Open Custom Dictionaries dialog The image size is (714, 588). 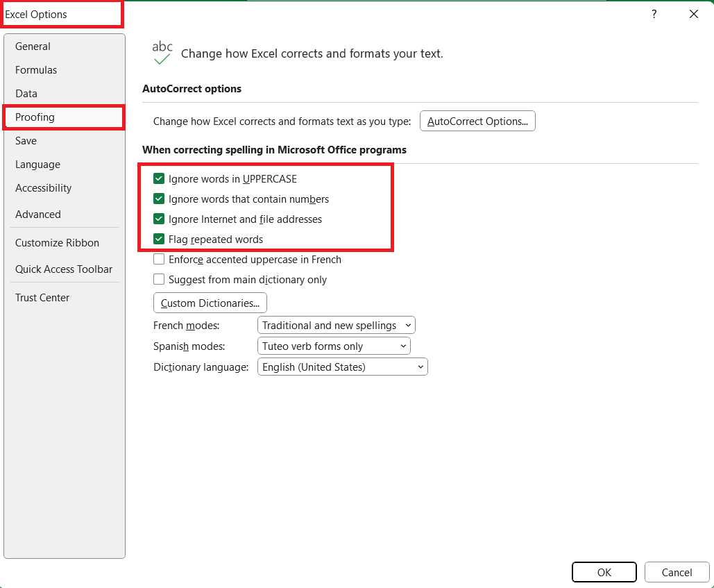[210, 303]
